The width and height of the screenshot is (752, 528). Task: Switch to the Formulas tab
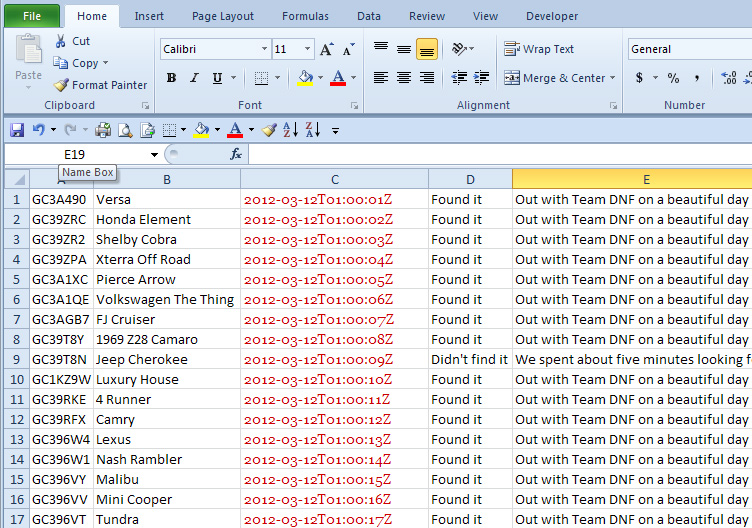click(306, 16)
